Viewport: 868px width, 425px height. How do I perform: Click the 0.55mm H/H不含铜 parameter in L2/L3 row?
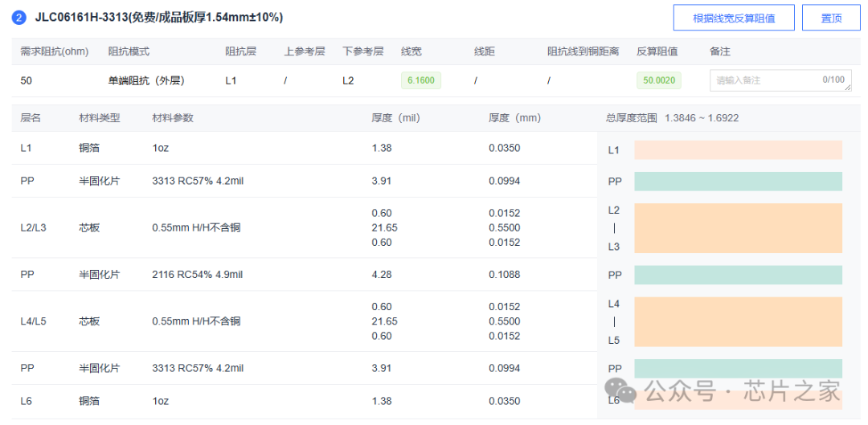pos(196,227)
